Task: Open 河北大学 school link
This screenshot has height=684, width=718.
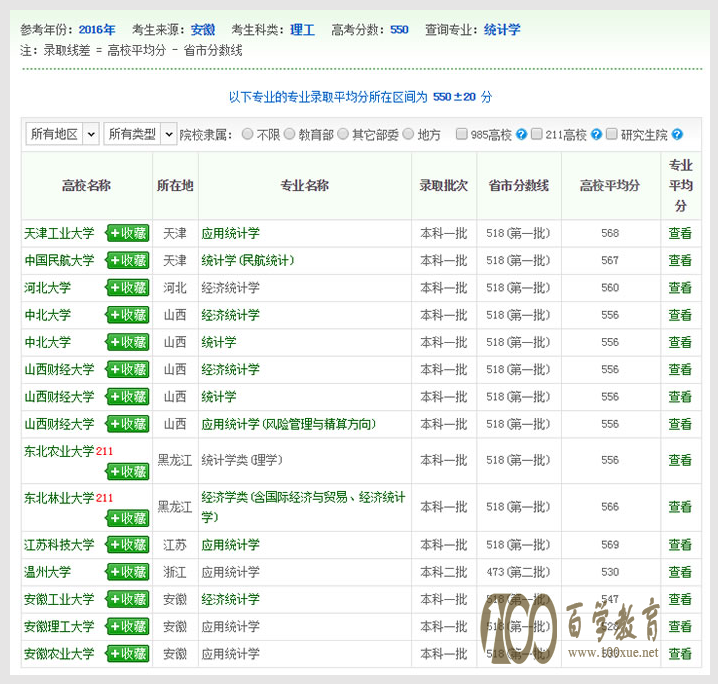Action: click(48, 288)
